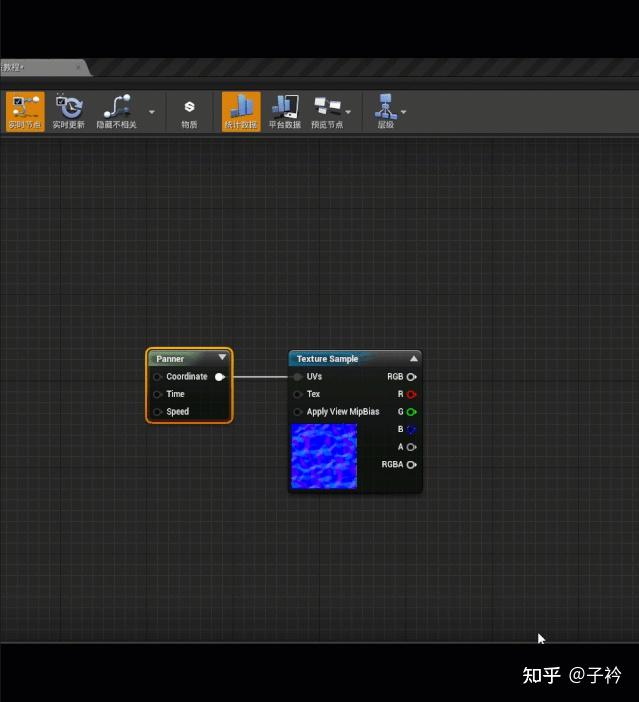Click the Panner white output pin
This screenshot has height=702, width=639.
point(220,377)
